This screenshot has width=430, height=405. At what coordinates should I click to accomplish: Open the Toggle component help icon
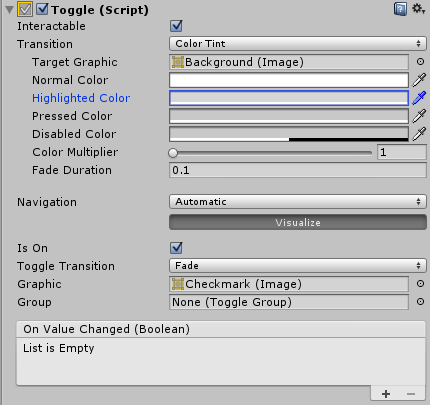pyautogui.click(x=400, y=9)
